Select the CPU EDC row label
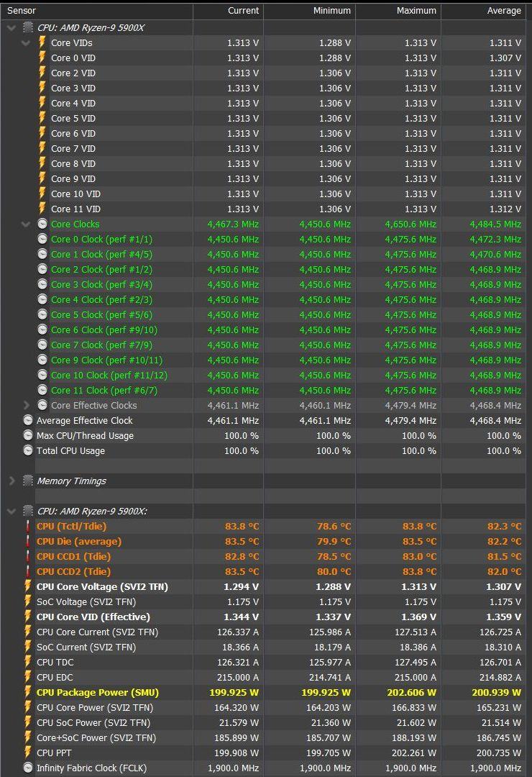This screenshot has height=777, width=532. click(55, 678)
